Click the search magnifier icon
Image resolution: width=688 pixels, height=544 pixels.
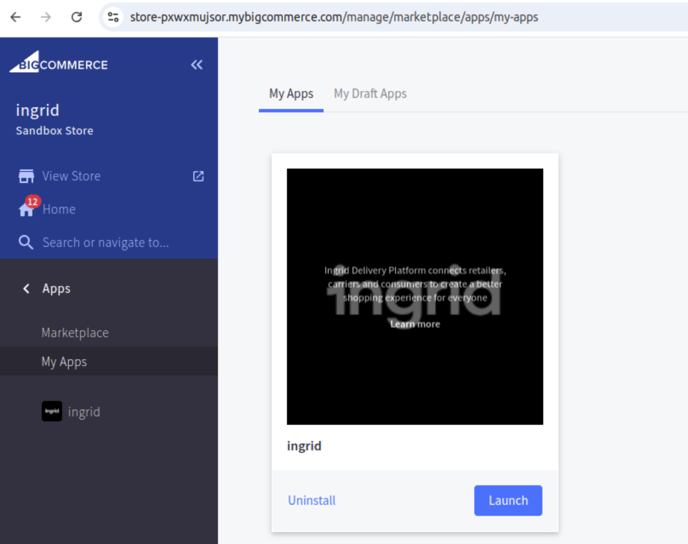(x=26, y=242)
